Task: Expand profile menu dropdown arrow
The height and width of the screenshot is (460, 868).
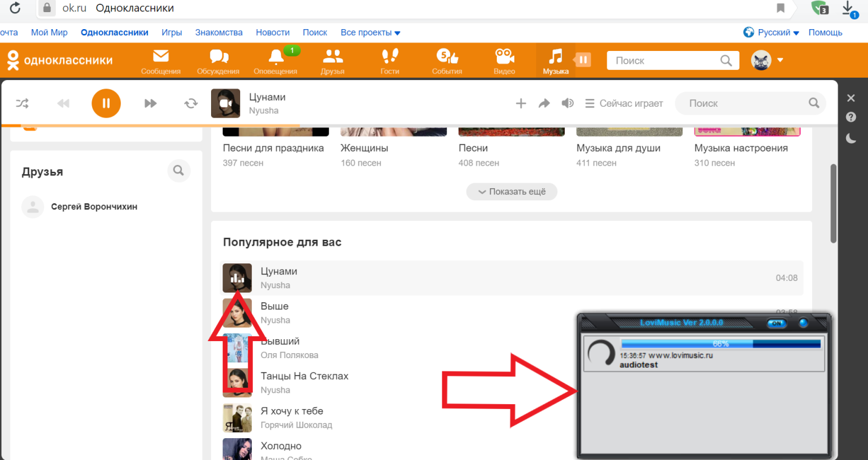Action: (780, 60)
